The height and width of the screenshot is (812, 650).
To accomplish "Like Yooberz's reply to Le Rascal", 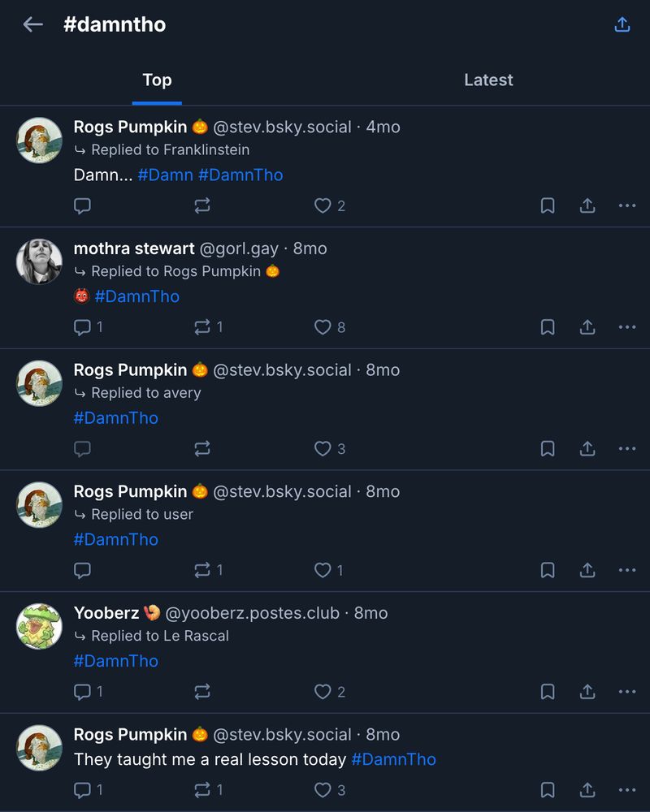I will pos(323,692).
